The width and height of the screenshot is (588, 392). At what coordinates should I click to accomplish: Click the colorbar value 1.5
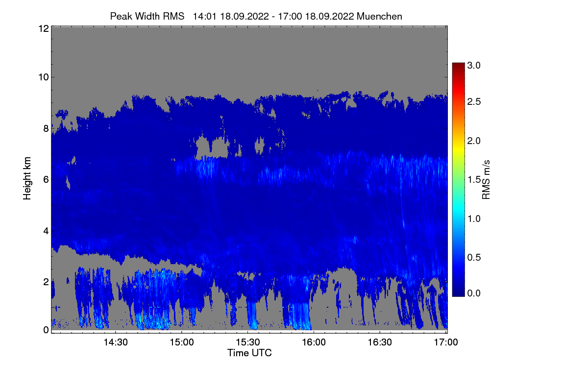[x=474, y=179]
